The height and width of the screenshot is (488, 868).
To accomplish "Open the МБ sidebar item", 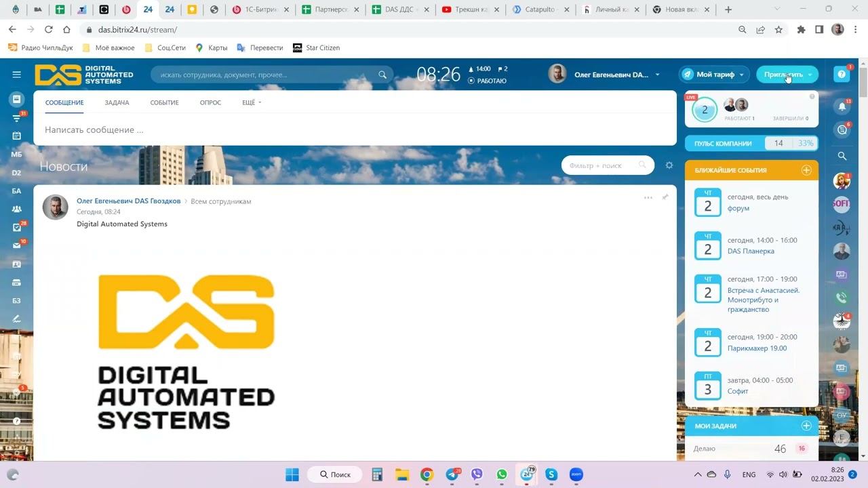I will [17, 155].
